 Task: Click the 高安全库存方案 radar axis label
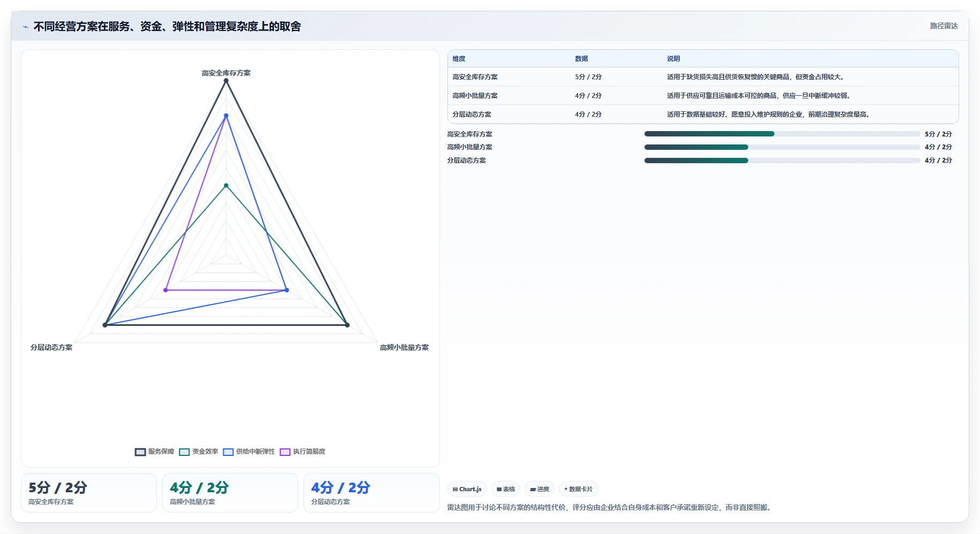click(226, 73)
